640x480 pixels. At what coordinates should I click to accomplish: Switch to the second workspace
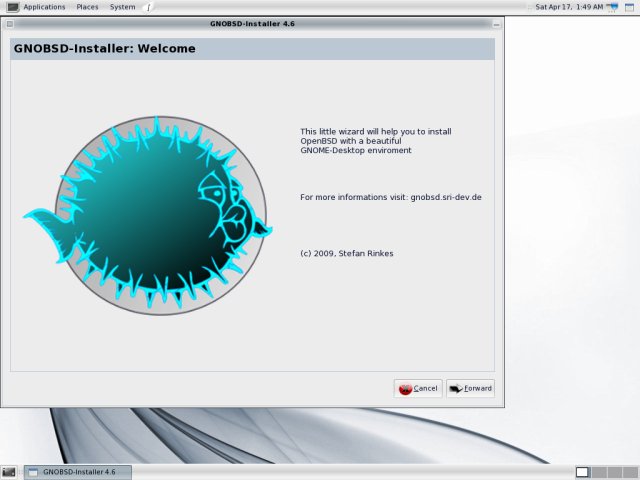coord(598,472)
